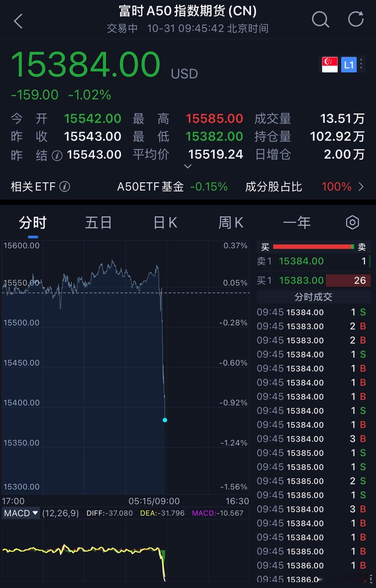
Task: Tap the buy/sell ratio bar
Action: pyautogui.click(x=313, y=247)
